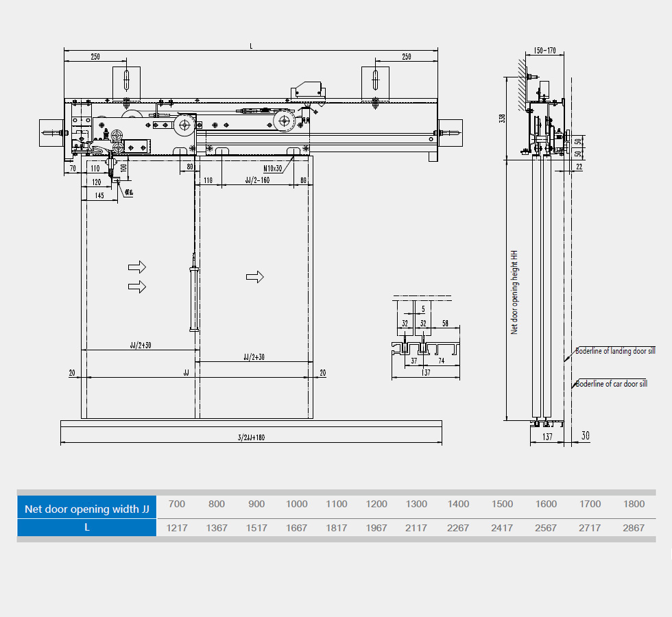672x617 pixels.
Task: Click the right door panel direction arrow
Action: (255, 276)
